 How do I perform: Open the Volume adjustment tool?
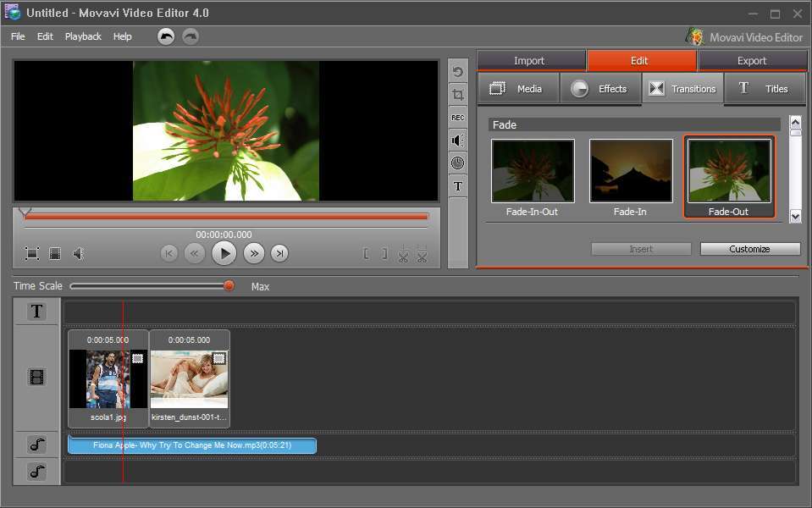[x=457, y=140]
